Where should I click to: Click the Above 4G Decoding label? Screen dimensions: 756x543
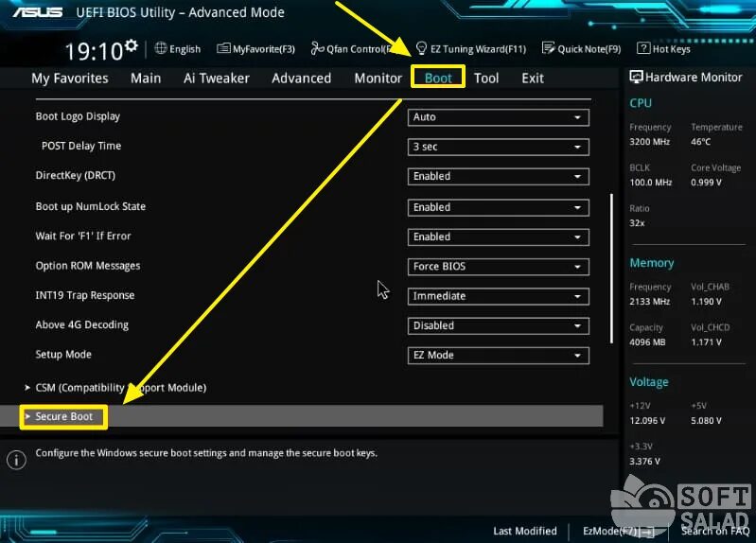tap(82, 325)
